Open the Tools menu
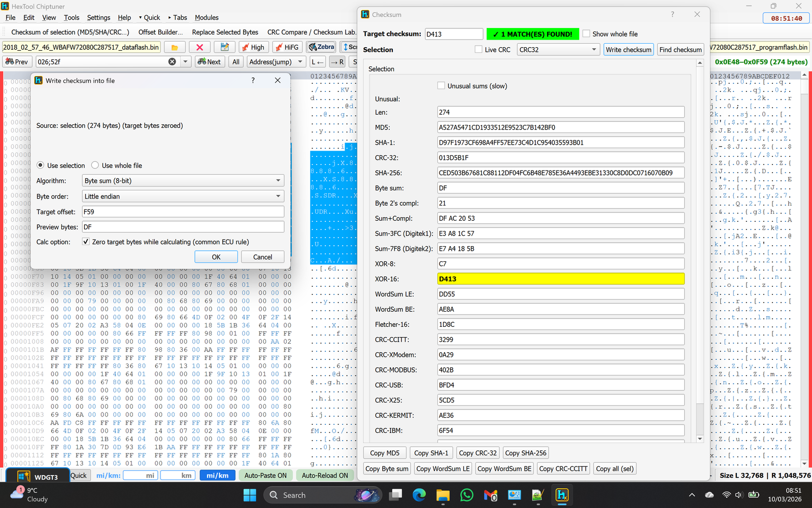Screen dimensions: 812x508 tap(71, 17)
